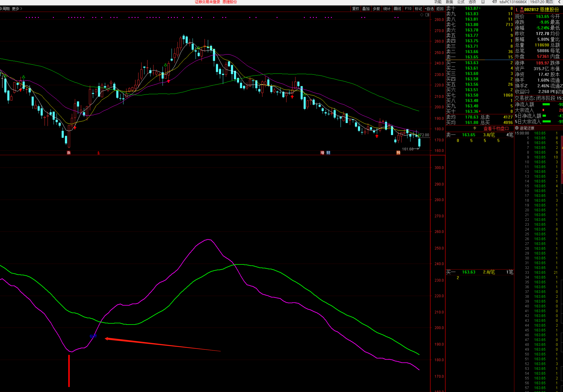Open the 公式 menu

[461, 2]
